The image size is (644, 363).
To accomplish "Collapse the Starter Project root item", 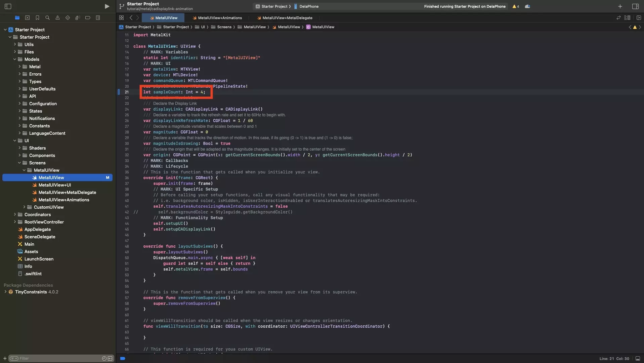I will point(5,30).
